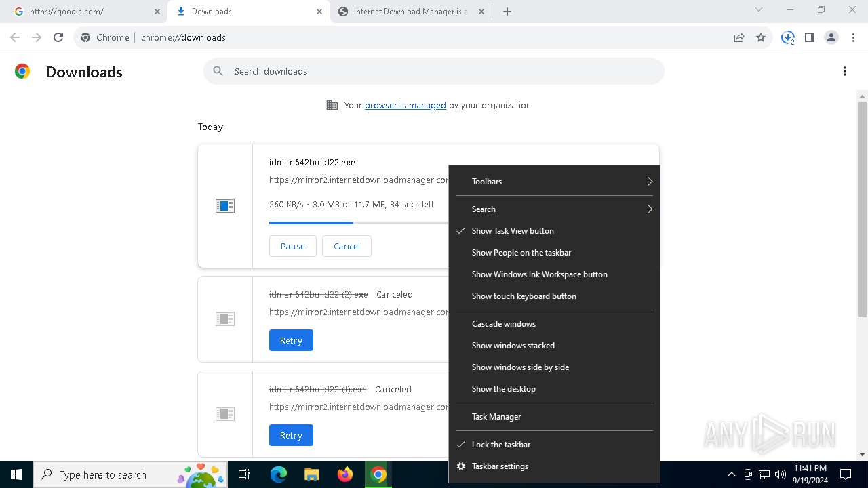This screenshot has width=868, height=488.
Task: Open new tab with plus button
Action: [507, 12]
